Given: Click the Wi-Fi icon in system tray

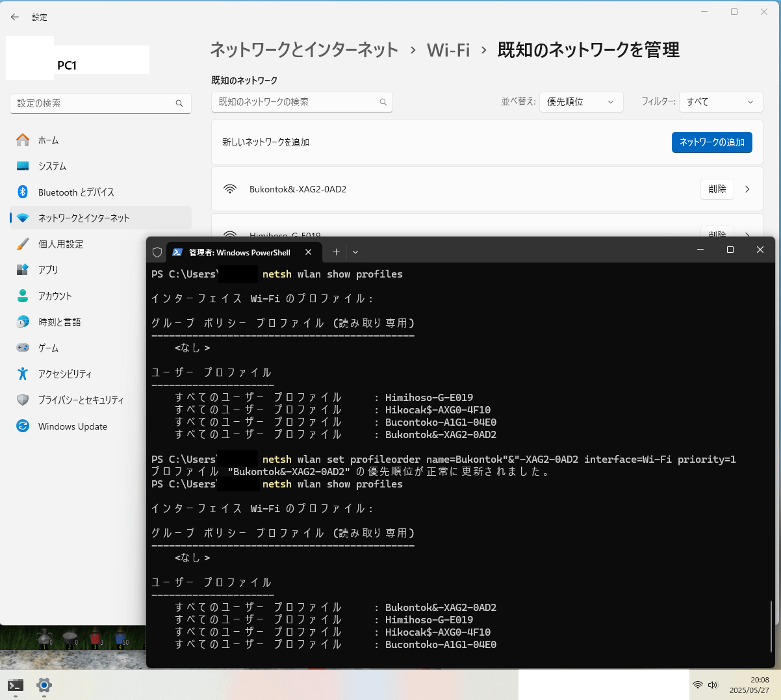Looking at the screenshot, I should click(x=698, y=685).
